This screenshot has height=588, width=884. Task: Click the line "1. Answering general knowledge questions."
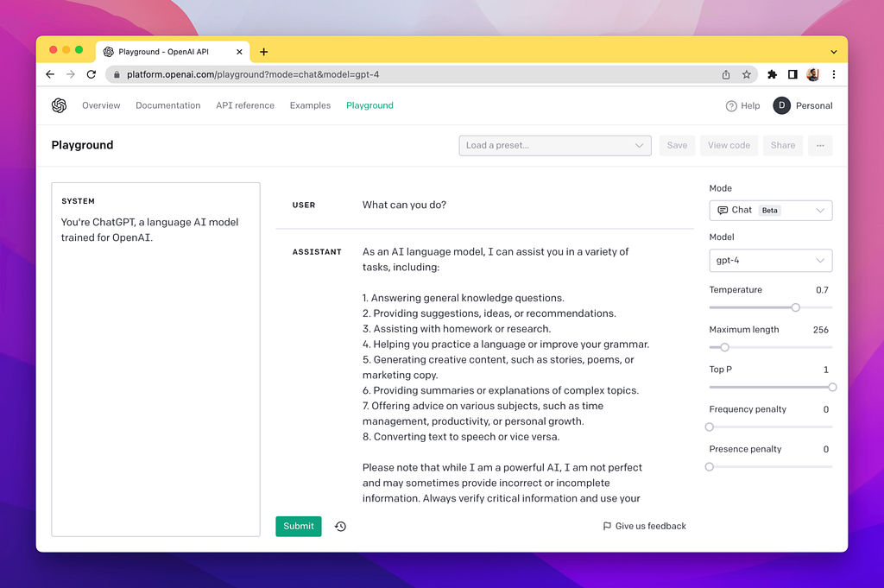coord(464,298)
